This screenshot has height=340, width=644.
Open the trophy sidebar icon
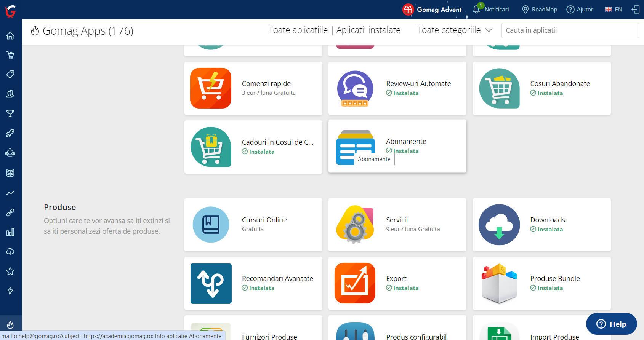pyautogui.click(x=10, y=113)
